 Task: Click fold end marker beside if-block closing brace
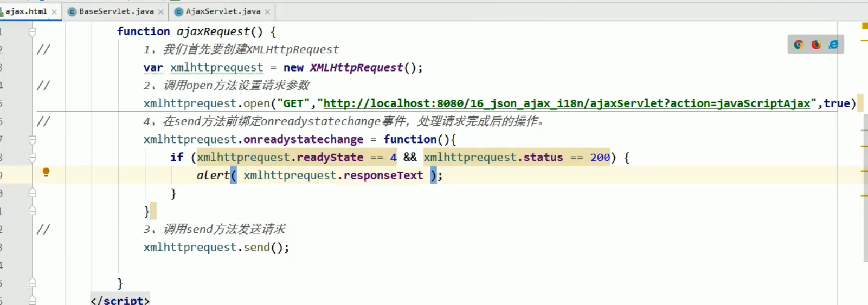tap(33, 193)
